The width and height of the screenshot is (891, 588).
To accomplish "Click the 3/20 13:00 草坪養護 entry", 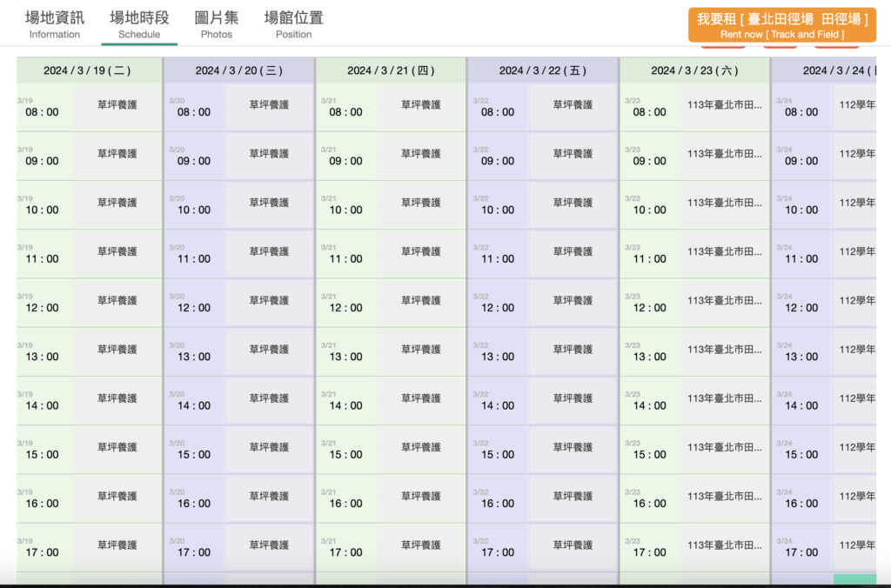I will pos(270,350).
